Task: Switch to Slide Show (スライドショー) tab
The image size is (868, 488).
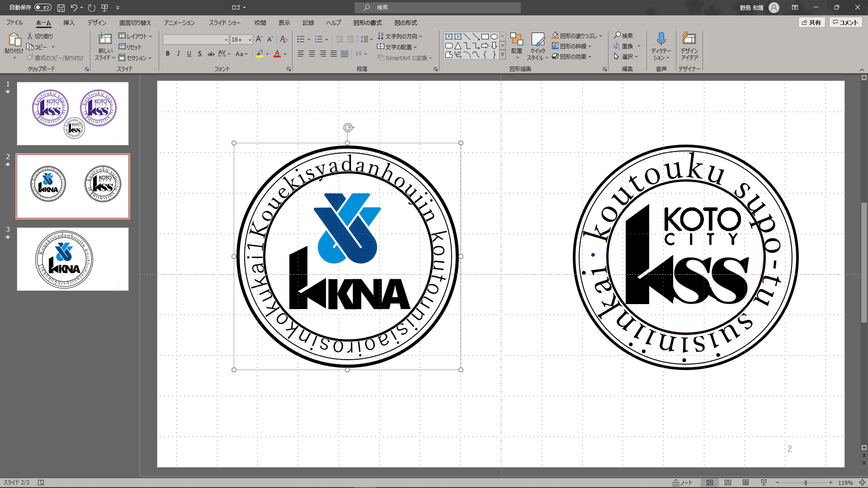Action: click(225, 23)
